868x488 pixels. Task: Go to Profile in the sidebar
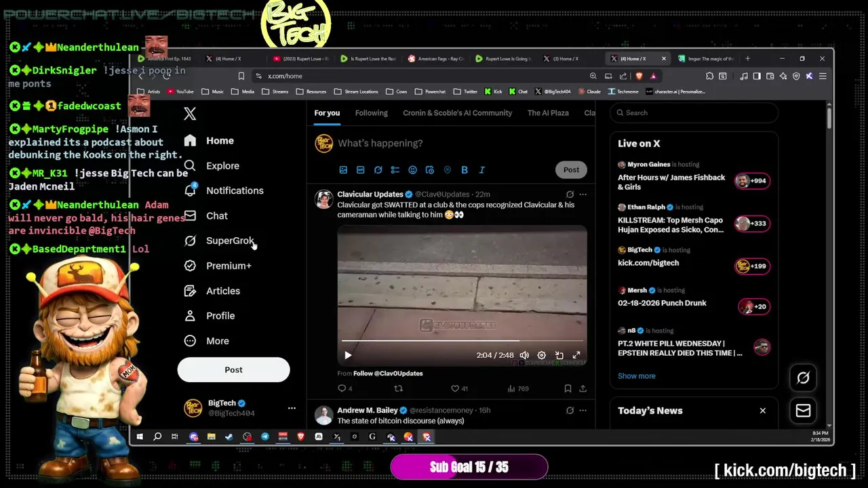pos(210,316)
